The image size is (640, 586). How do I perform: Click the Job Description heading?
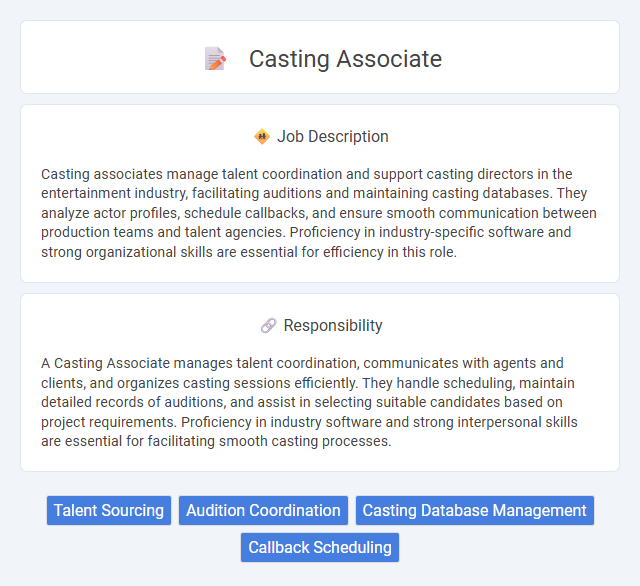333,137
